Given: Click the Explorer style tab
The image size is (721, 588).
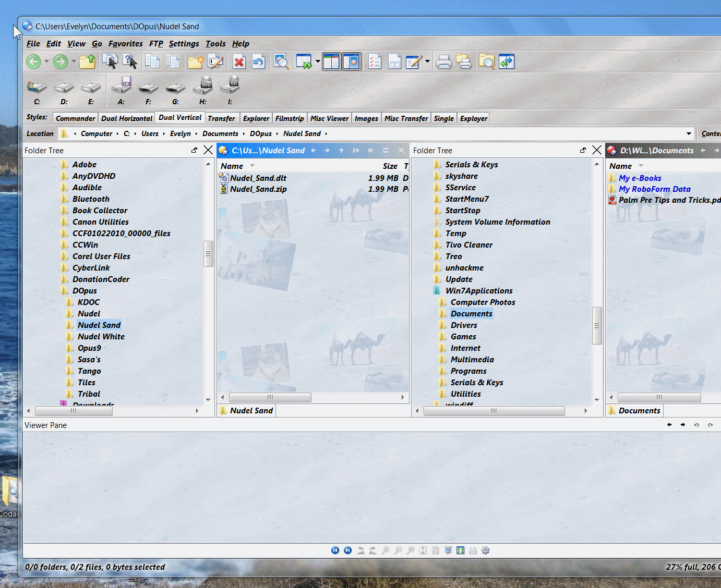Looking at the screenshot, I should 256,118.
